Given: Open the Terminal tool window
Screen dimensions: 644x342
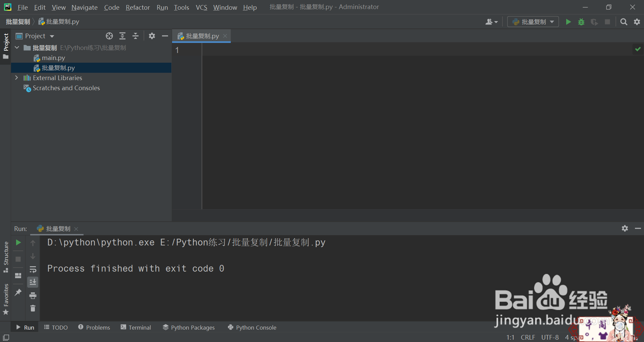Looking at the screenshot, I should (136, 327).
